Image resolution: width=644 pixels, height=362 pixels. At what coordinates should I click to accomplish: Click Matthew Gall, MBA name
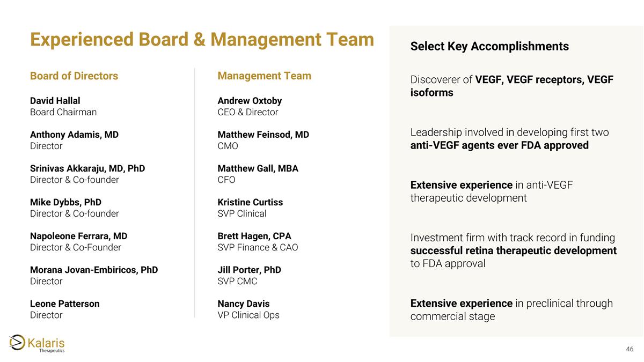tap(258, 168)
